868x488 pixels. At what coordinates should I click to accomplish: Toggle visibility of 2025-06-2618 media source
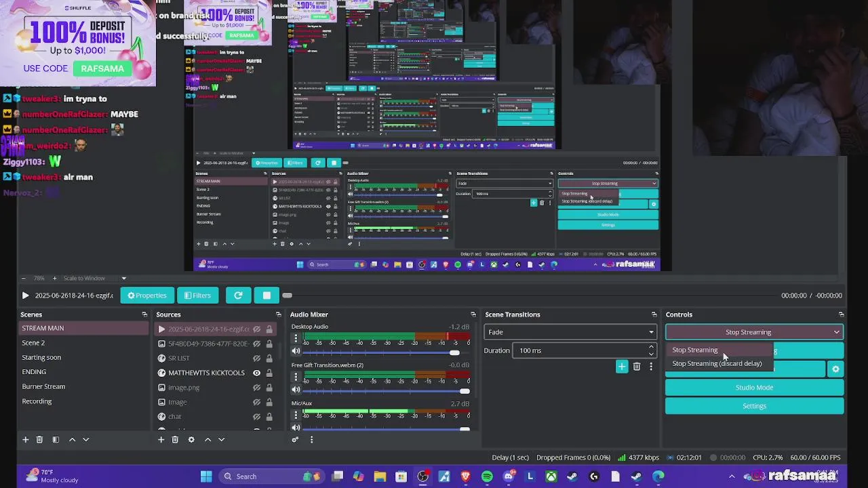256,329
